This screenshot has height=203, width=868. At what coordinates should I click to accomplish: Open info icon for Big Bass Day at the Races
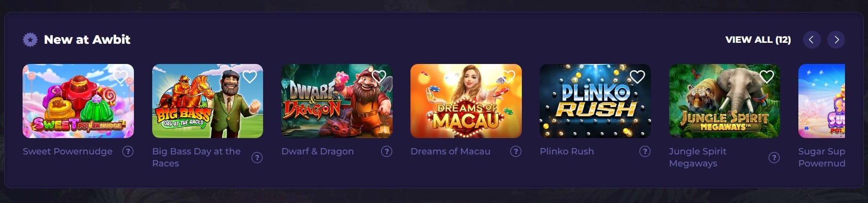pos(257,158)
